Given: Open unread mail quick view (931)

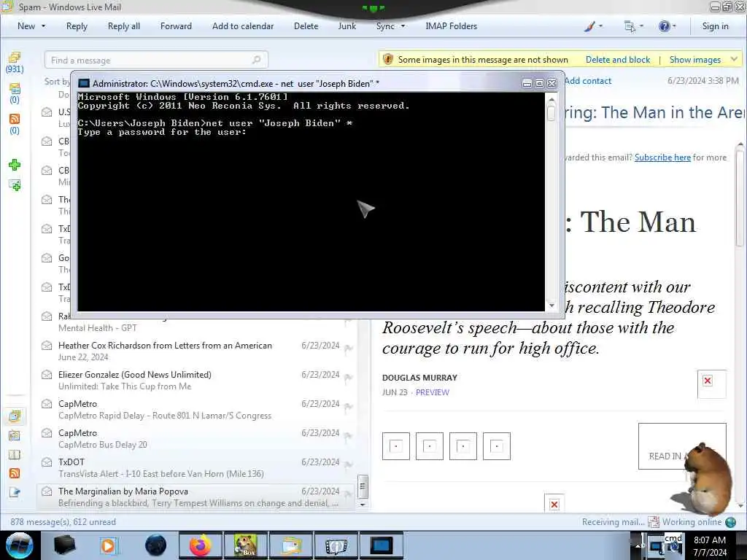Looking at the screenshot, I should point(15,63).
